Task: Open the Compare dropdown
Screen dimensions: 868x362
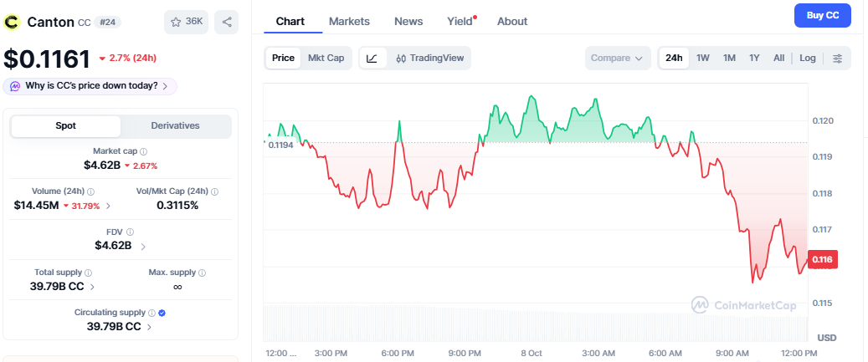Action: pos(618,58)
